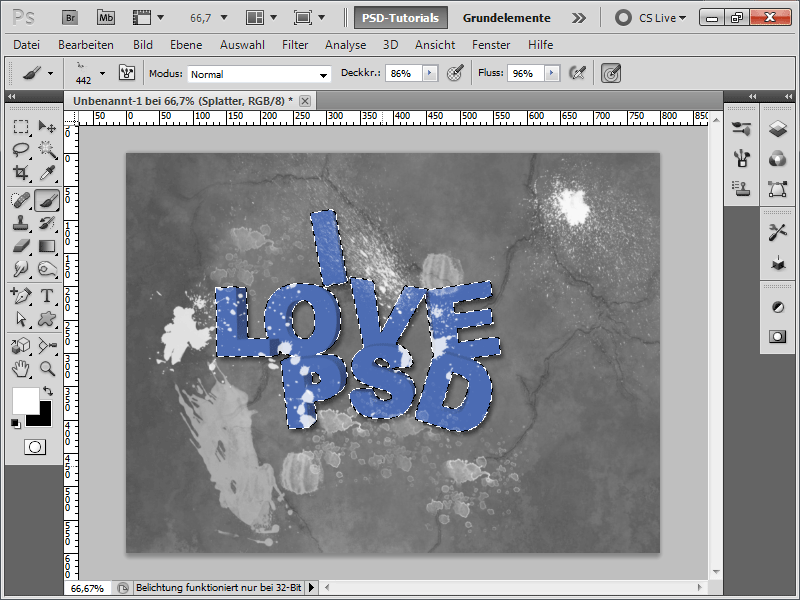
Task: Toggle the Brush panel button in options bar
Action: click(127, 73)
